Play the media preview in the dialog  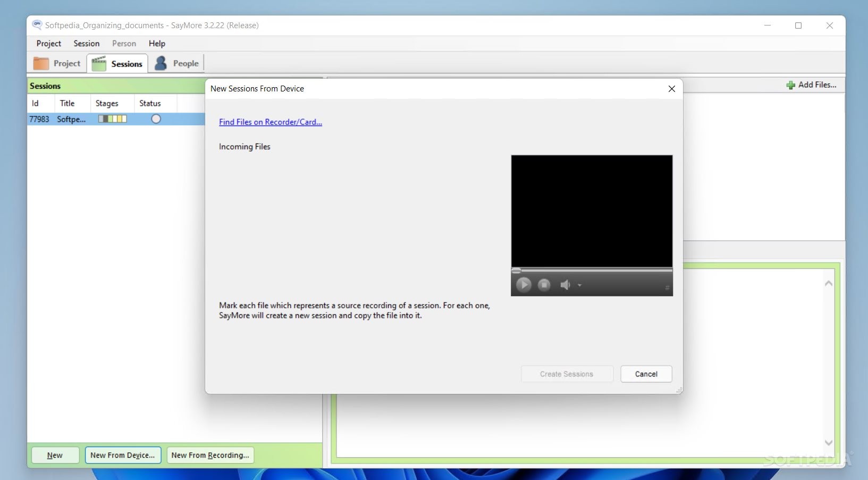pyautogui.click(x=524, y=285)
